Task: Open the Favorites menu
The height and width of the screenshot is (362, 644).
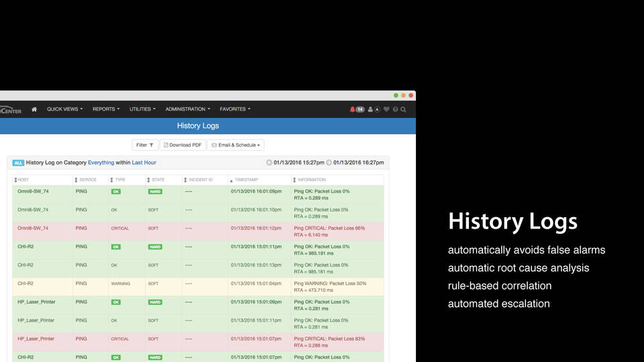Action: (x=235, y=109)
